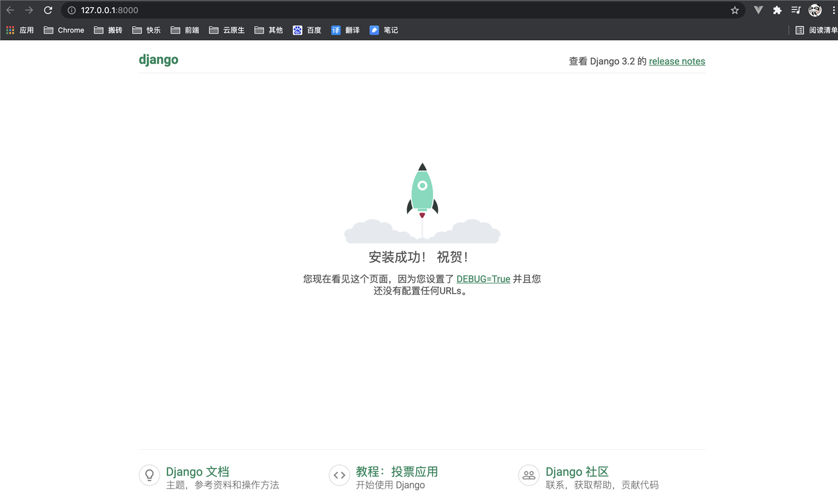Open the 翻译 bookmark

click(x=345, y=30)
